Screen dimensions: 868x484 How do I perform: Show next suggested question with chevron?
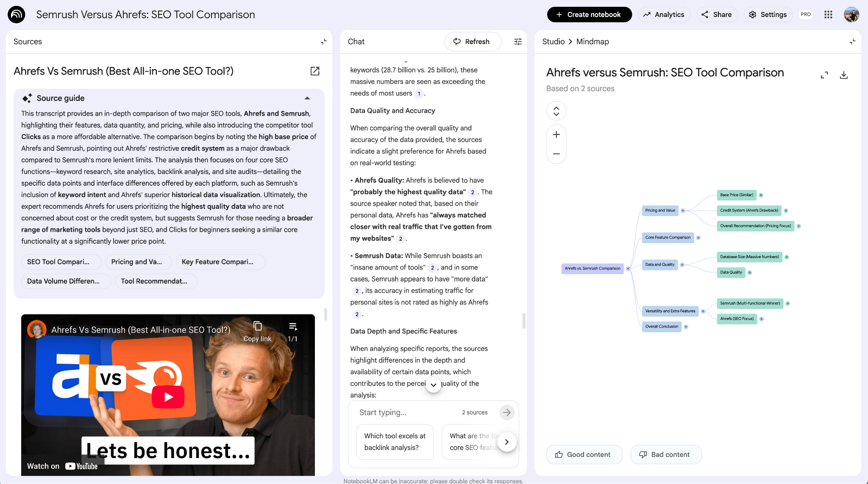point(507,442)
